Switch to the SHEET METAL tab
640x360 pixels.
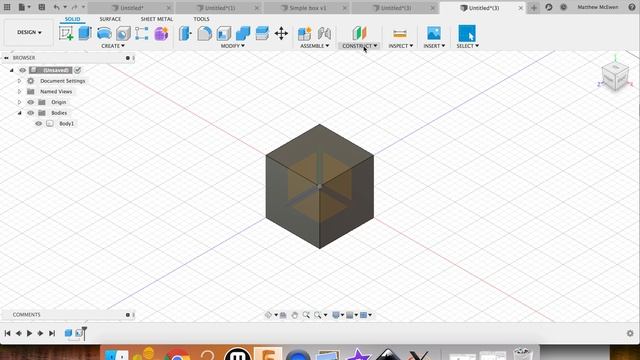157,19
